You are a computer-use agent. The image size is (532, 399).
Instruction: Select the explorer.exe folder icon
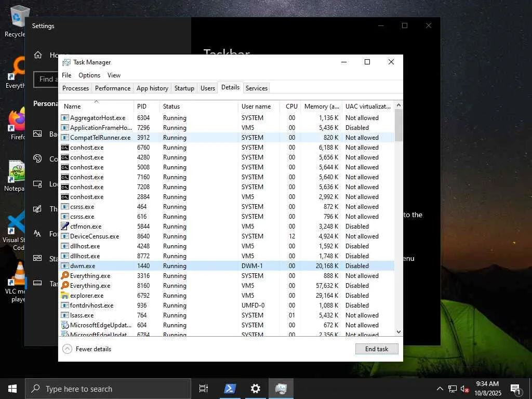[x=65, y=296]
